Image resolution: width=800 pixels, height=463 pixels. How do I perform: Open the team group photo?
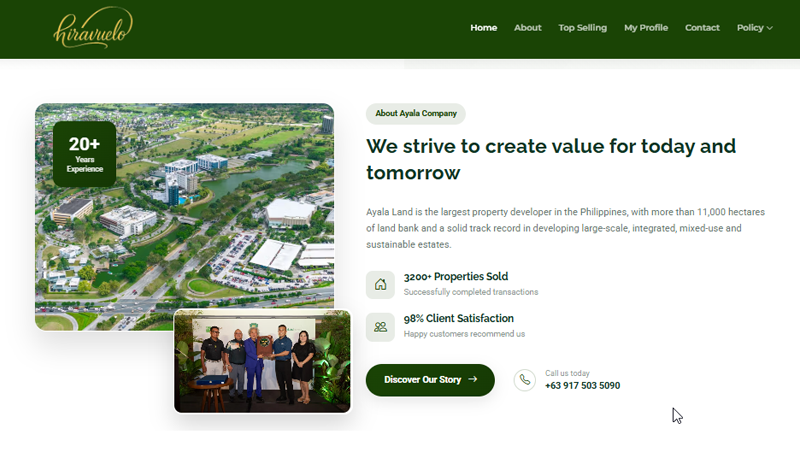click(x=262, y=361)
